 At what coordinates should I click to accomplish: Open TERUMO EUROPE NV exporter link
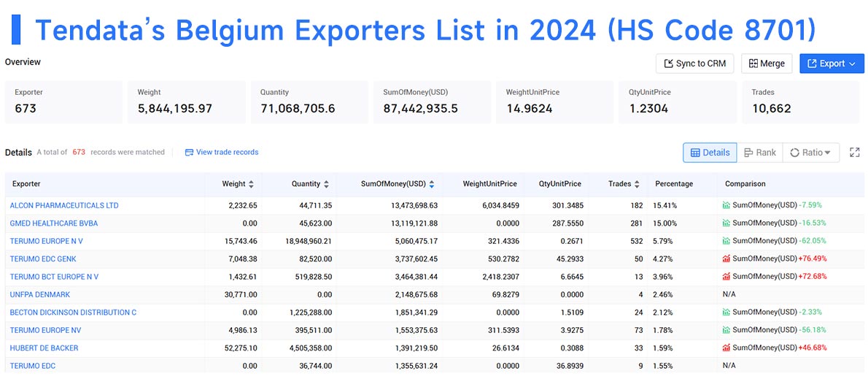click(x=45, y=330)
